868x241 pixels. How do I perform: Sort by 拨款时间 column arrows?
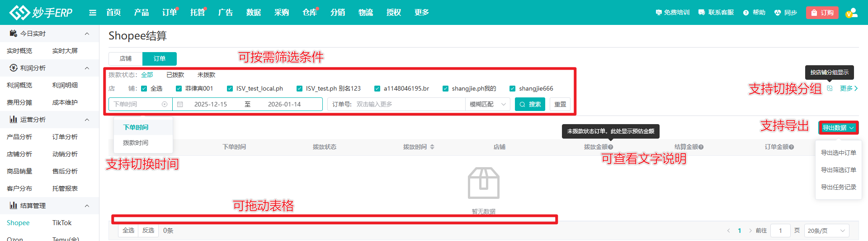(x=432, y=147)
